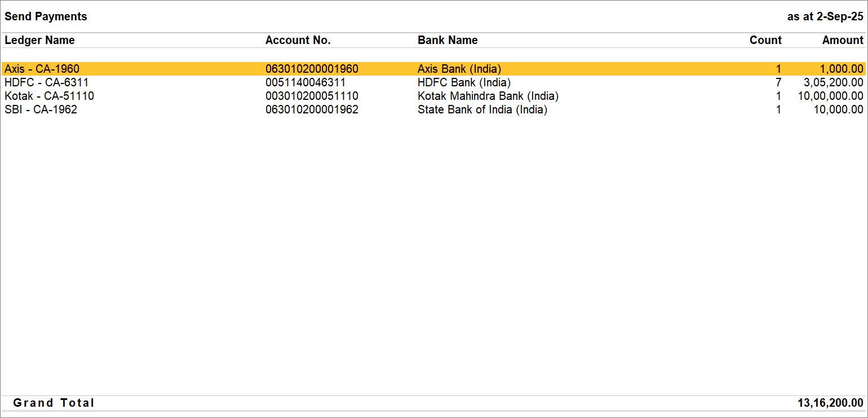The width and height of the screenshot is (868, 418).
Task: Click the State Bank of India bank name
Action: (x=482, y=109)
